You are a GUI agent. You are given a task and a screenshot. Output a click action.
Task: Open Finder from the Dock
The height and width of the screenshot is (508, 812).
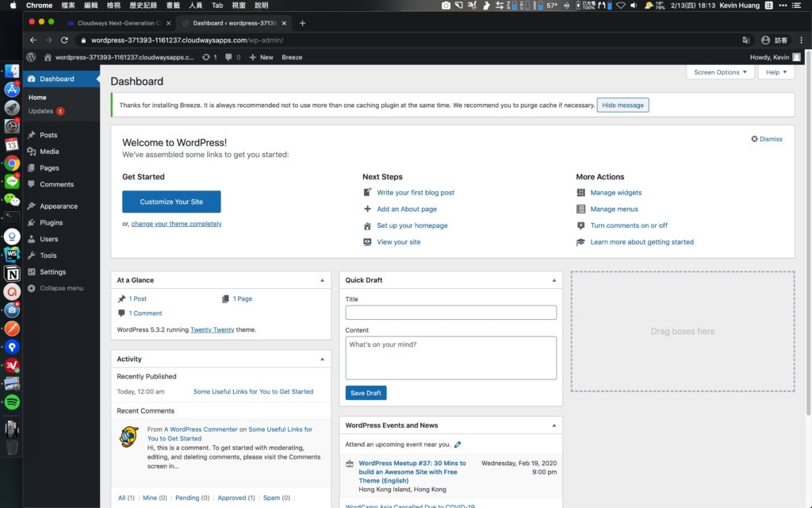pos(12,71)
